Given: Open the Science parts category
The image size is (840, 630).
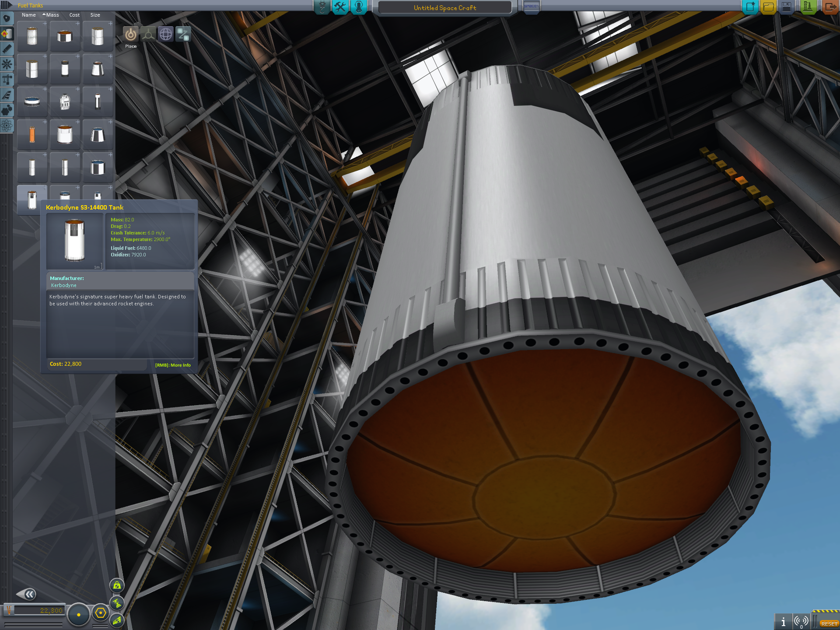Looking at the screenshot, I should [7, 126].
